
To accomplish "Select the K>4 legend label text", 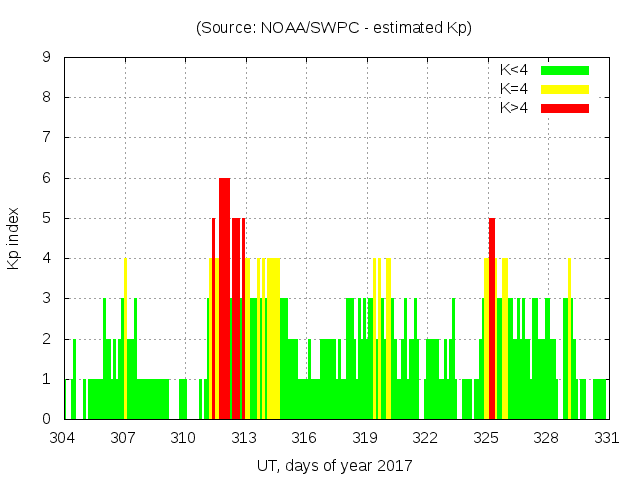I will click(517, 108).
